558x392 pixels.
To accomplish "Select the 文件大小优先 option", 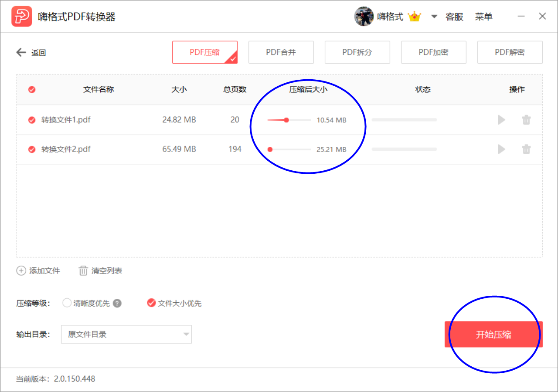I will (151, 303).
